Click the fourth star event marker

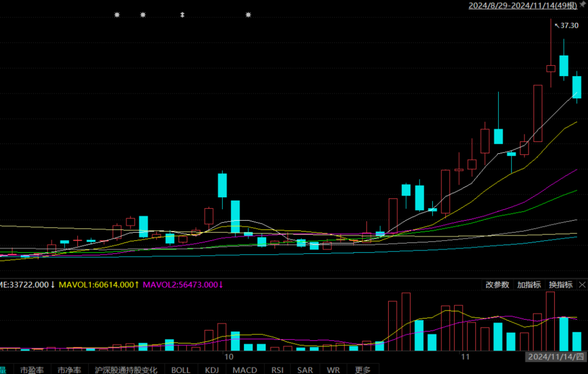point(248,15)
